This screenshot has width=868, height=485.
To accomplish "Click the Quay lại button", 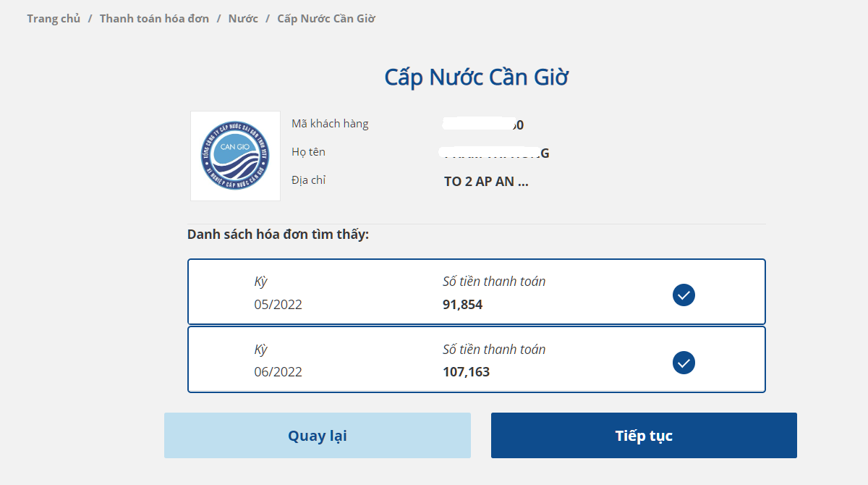I will (318, 436).
